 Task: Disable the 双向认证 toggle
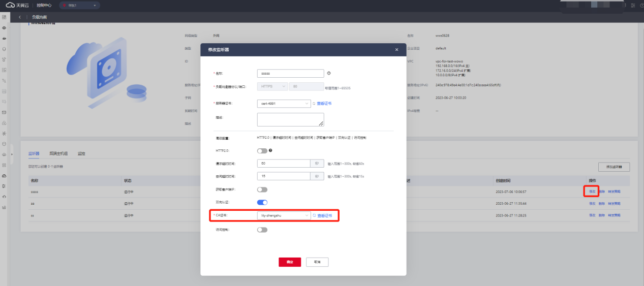(x=262, y=202)
